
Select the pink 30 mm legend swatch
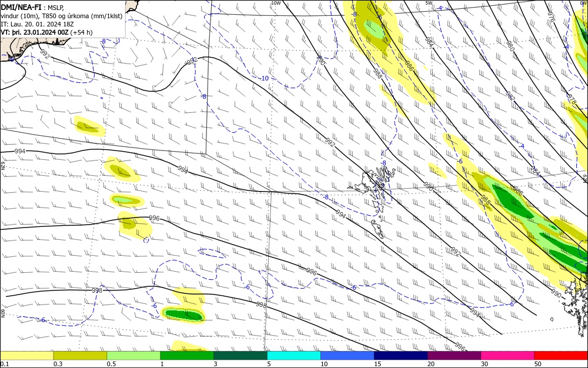508,355
